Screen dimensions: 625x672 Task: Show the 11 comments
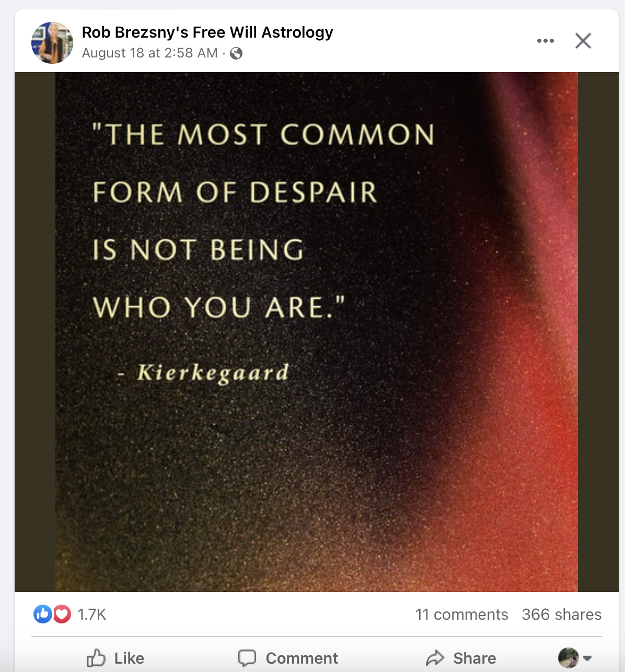[x=461, y=615]
